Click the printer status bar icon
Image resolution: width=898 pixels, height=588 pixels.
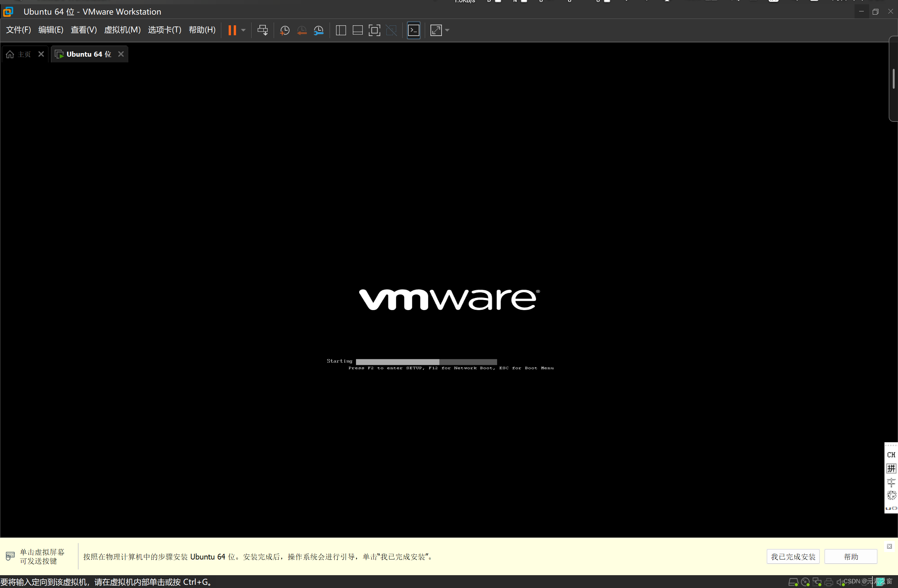pyautogui.click(x=829, y=582)
